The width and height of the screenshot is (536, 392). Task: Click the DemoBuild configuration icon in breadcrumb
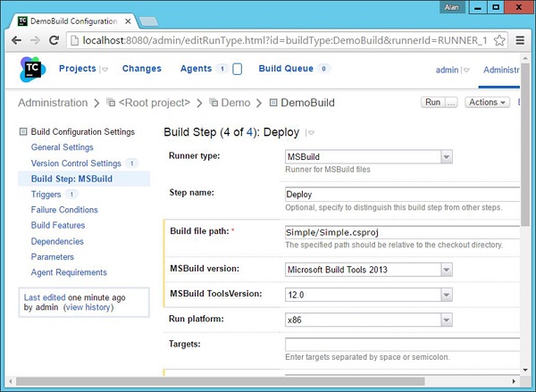273,104
